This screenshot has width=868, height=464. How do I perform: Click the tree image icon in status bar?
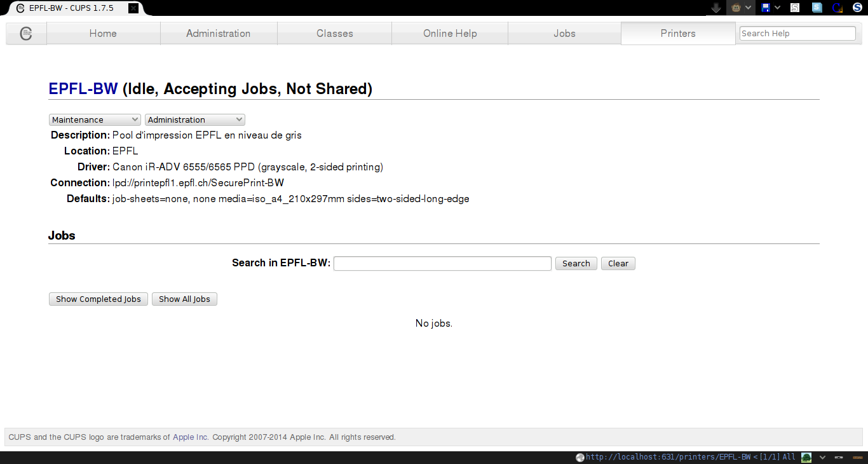pyautogui.click(x=806, y=457)
